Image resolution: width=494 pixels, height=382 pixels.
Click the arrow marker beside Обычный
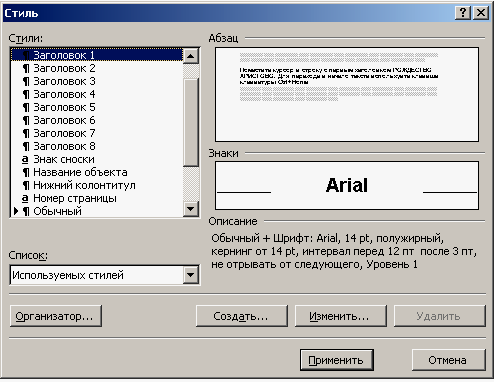click(x=16, y=211)
